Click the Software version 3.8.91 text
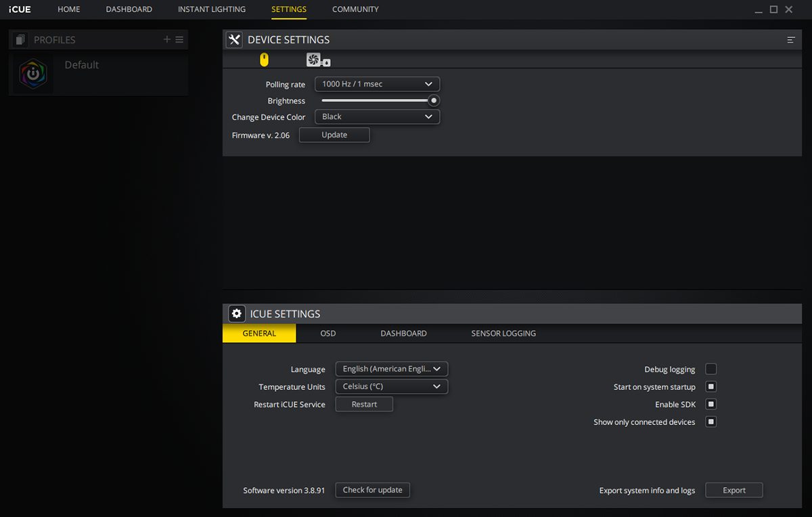 tap(284, 490)
